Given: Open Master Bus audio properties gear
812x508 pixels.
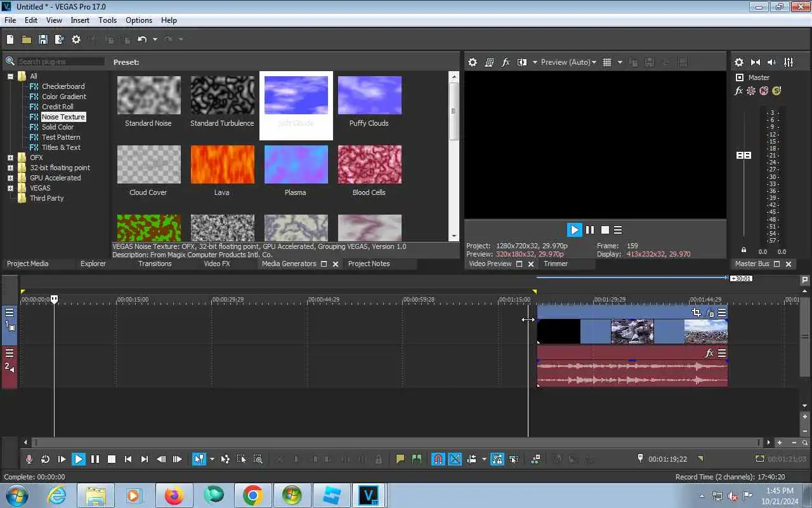Looking at the screenshot, I should click(739, 62).
